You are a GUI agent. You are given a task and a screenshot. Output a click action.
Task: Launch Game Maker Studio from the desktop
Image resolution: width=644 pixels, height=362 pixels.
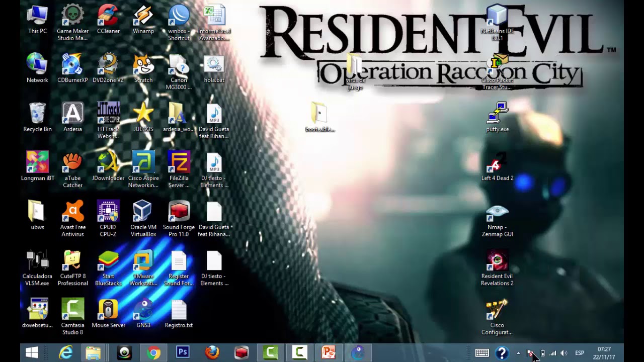coord(72,23)
